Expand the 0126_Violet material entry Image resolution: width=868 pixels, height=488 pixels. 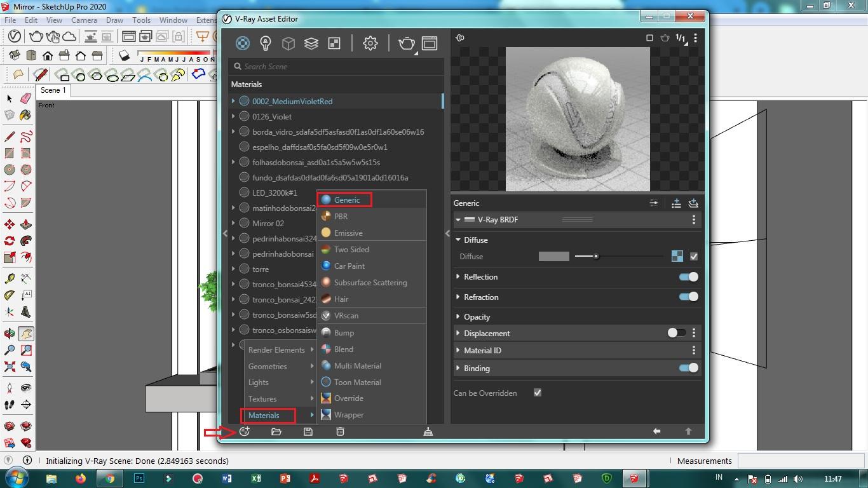coord(234,117)
